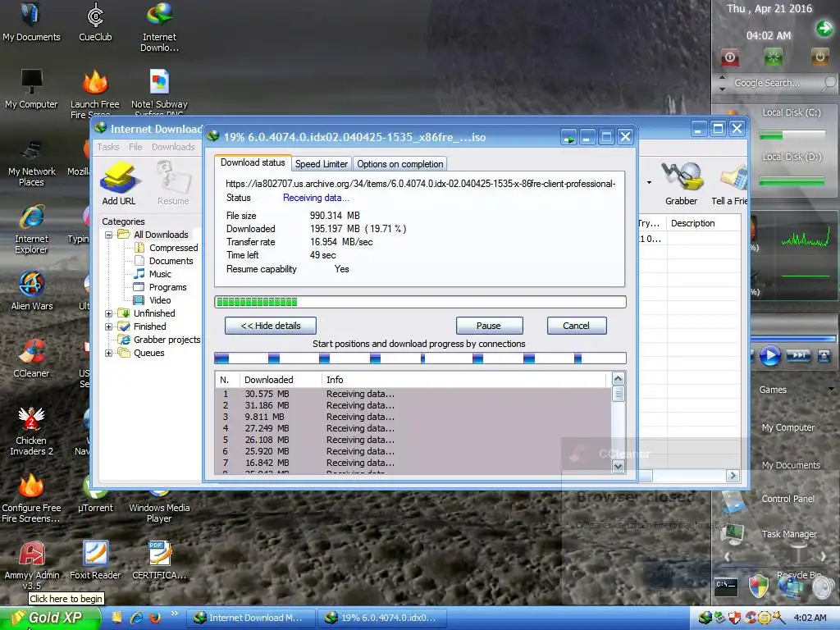Image resolution: width=840 pixels, height=630 pixels.
Task: Expand the Queues category
Action: coord(109,353)
